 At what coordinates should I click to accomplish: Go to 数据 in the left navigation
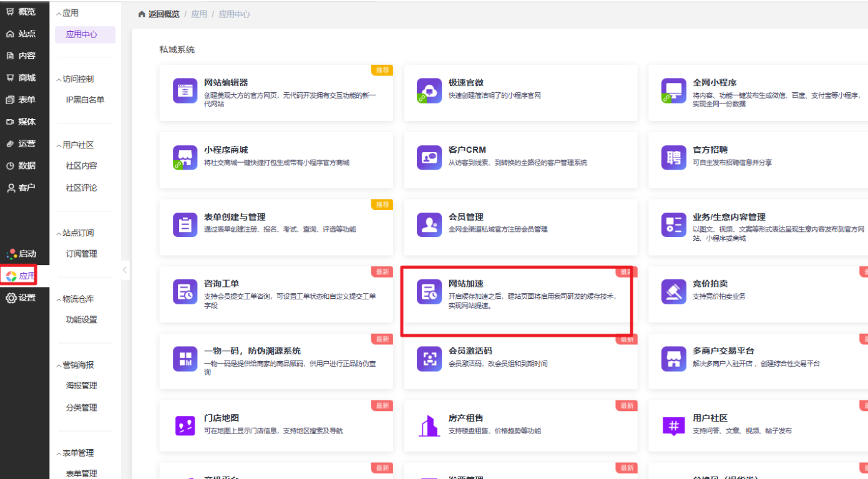pos(21,166)
